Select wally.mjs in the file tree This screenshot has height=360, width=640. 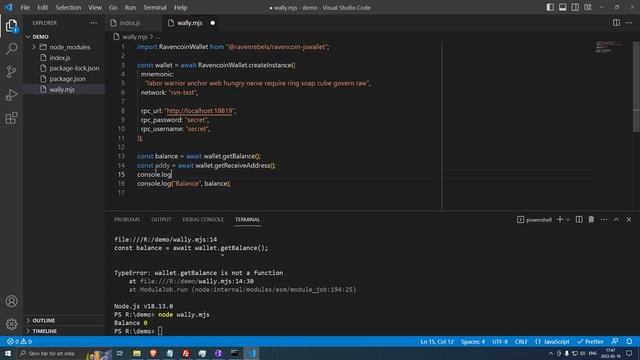(64, 89)
